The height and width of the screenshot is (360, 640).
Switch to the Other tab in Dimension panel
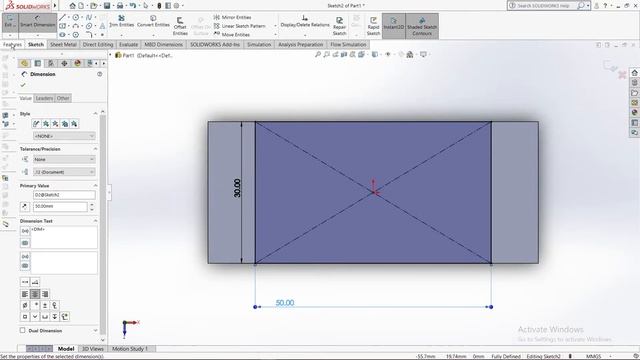(x=63, y=98)
